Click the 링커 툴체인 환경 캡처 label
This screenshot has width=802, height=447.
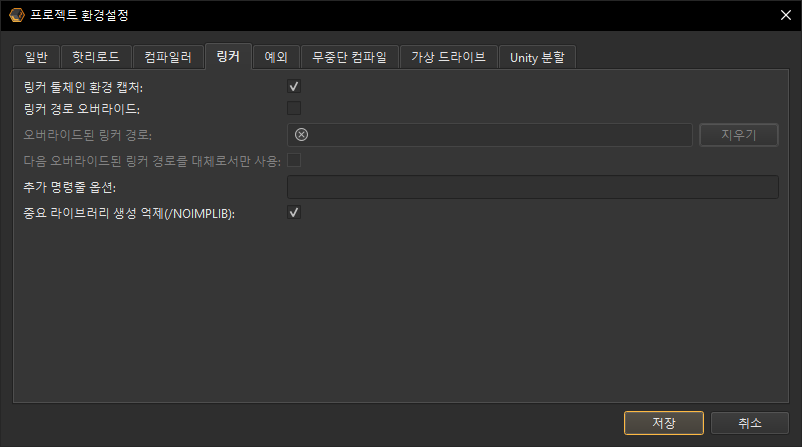(x=83, y=87)
